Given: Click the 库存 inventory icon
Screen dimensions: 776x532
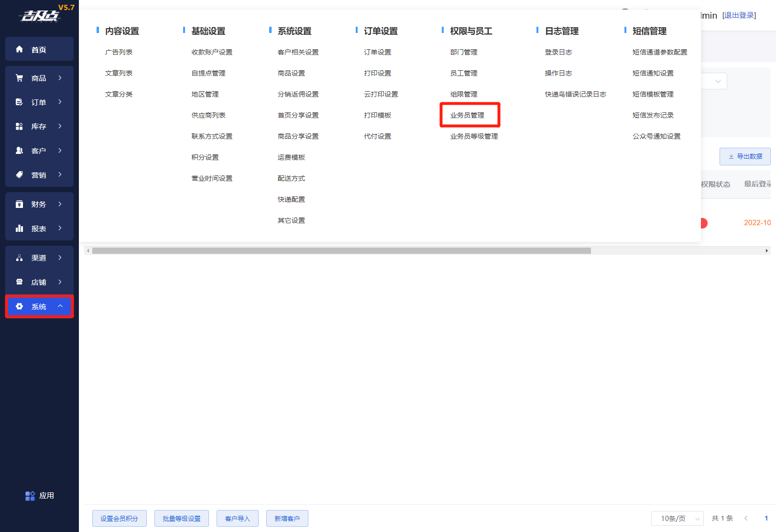Looking at the screenshot, I should tap(19, 126).
